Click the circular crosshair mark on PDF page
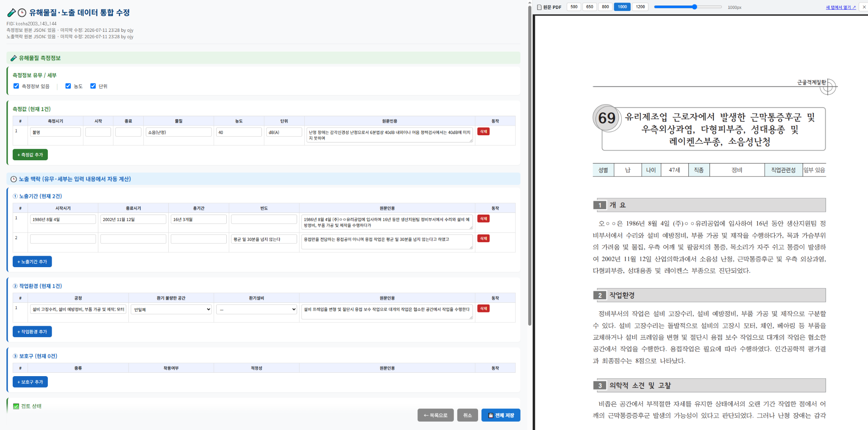Viewport: 868px width, 430px height. [827, 87]
